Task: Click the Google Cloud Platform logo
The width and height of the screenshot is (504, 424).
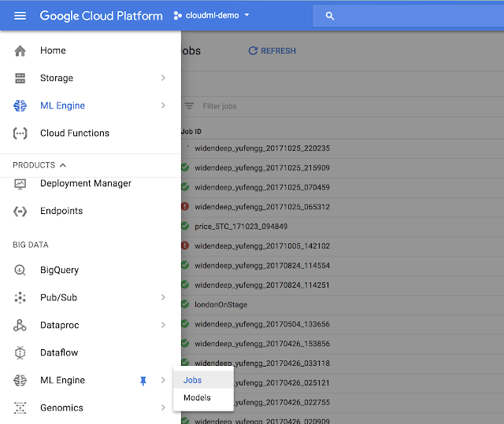Action: [x=101, y=16]
